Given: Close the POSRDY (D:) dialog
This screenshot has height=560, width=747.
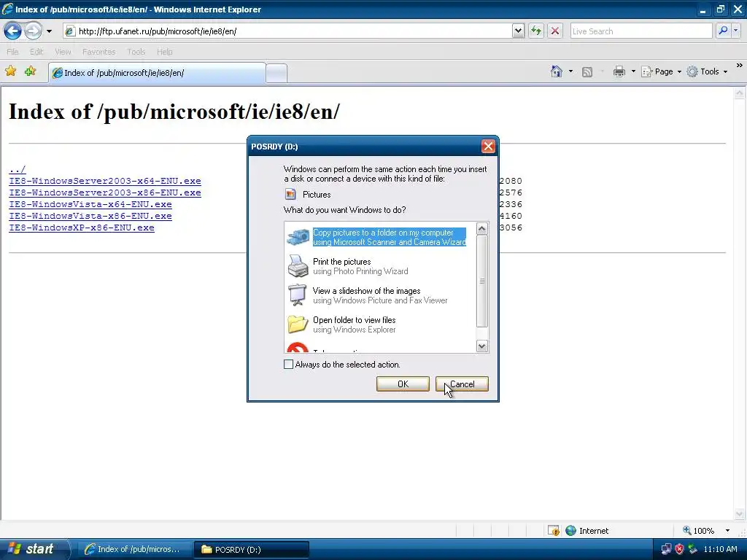Looking at the screenshot, I should coord(488,146).
